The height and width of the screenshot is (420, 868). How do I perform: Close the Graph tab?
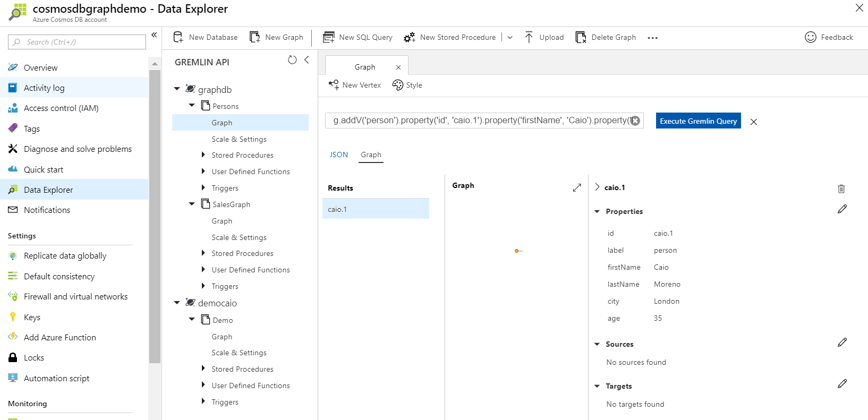[x=398, y=67]
